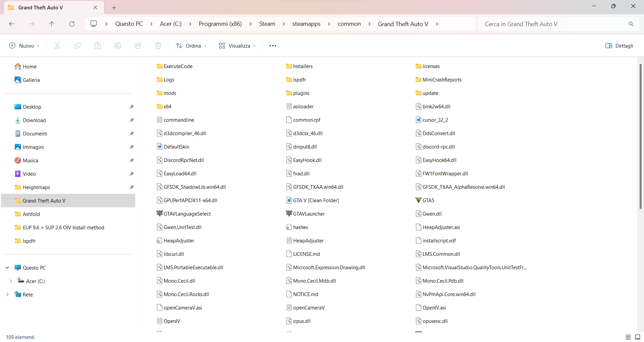Click the Cerca in Grand Theft Auto V search field

(559, 24)
